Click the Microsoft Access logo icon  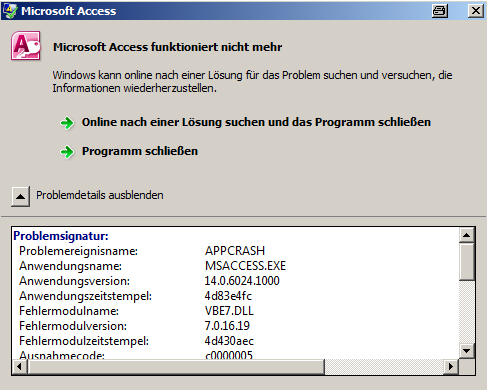pyautogui.click(x=26, y=46)
